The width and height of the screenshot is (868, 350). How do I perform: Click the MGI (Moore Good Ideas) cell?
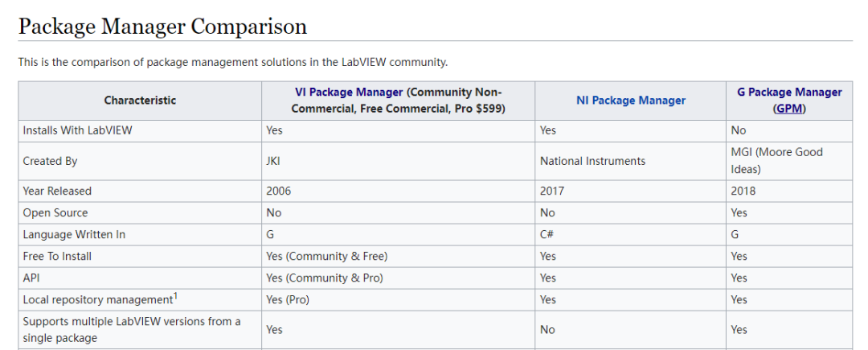tap(789, 161)
